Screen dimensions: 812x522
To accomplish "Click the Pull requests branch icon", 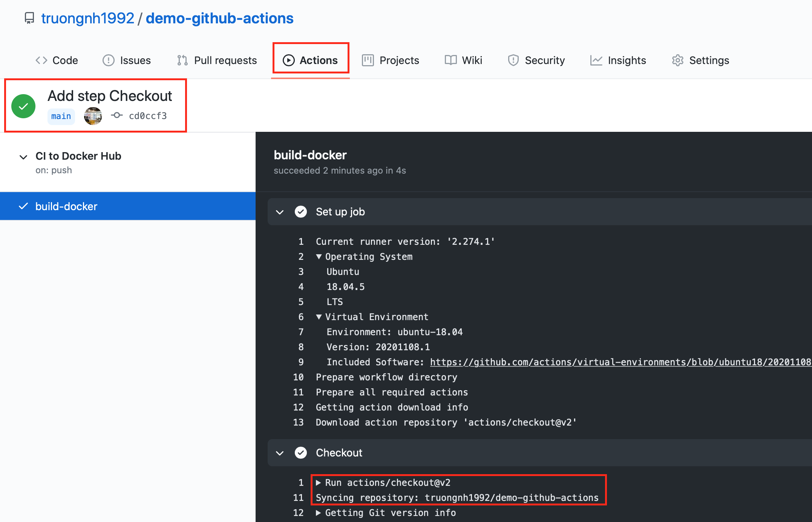I will 182,60.
